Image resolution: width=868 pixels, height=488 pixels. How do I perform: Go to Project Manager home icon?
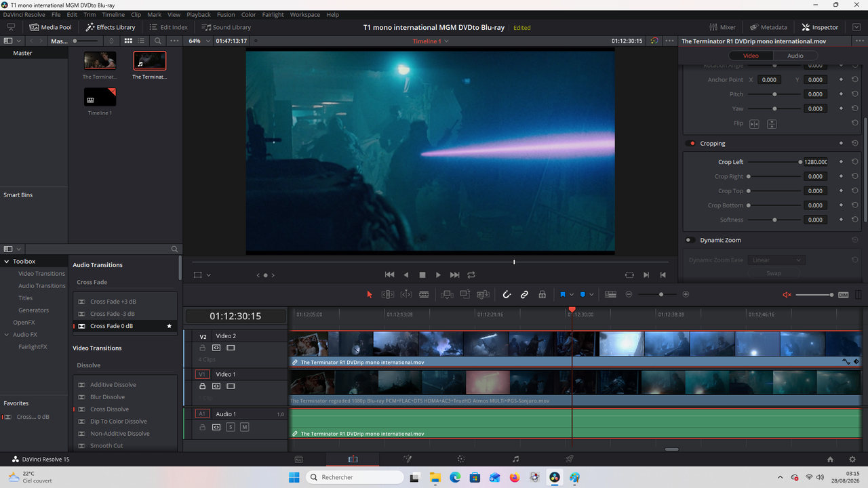click(x=830, y=459)
